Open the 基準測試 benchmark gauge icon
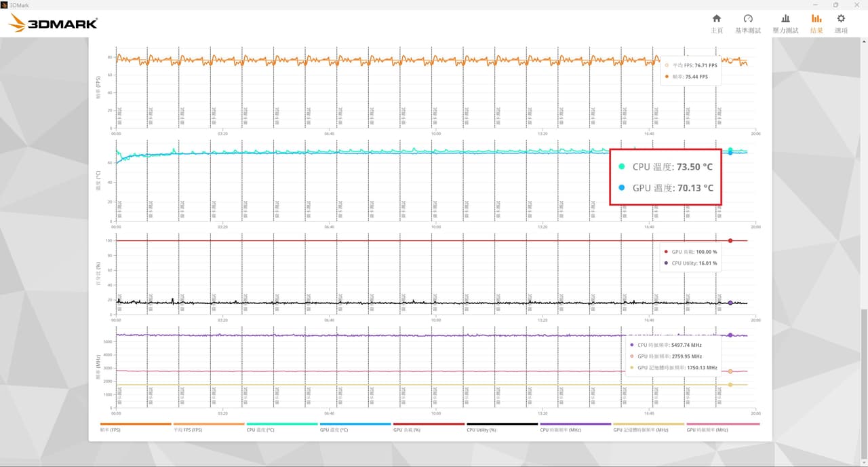Screen dimensions: 868x467 [x=748, y=24]
